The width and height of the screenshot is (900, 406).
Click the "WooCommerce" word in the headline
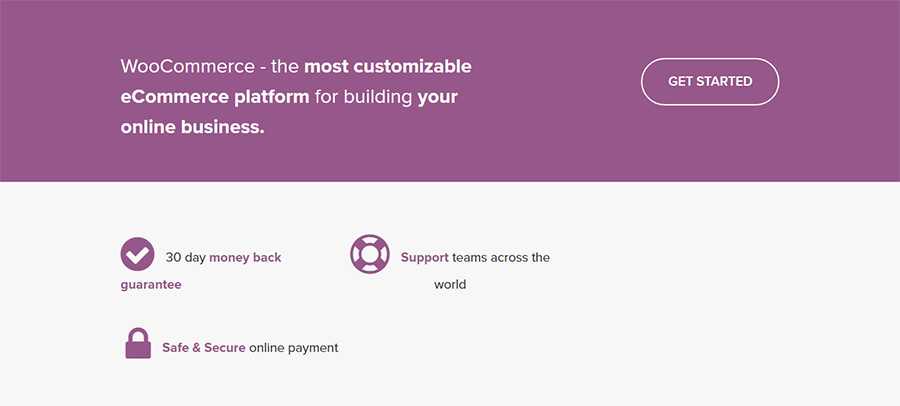tap(188, 67)
